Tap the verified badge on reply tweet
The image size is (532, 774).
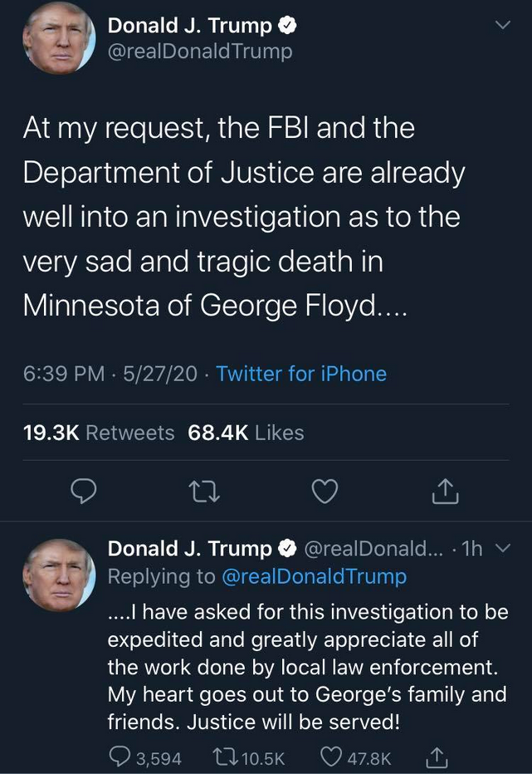pos(288,548)
